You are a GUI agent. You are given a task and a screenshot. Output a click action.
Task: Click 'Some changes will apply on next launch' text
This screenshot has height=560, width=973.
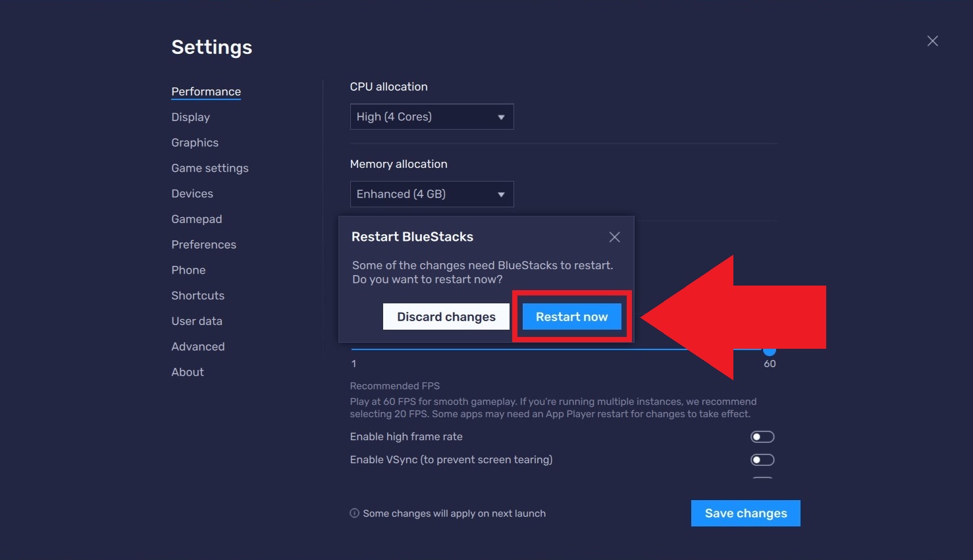454,513
